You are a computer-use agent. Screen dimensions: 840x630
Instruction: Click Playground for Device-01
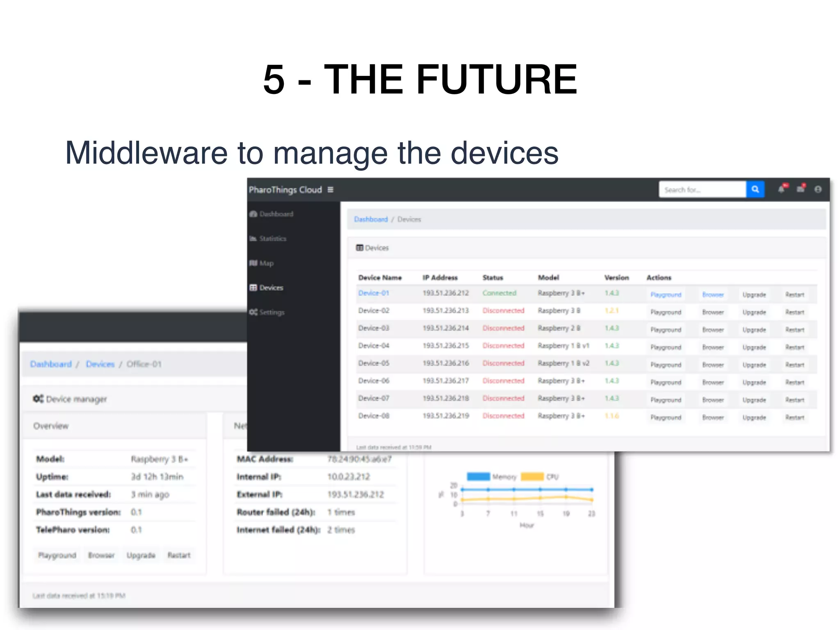(x=666, y=294)
